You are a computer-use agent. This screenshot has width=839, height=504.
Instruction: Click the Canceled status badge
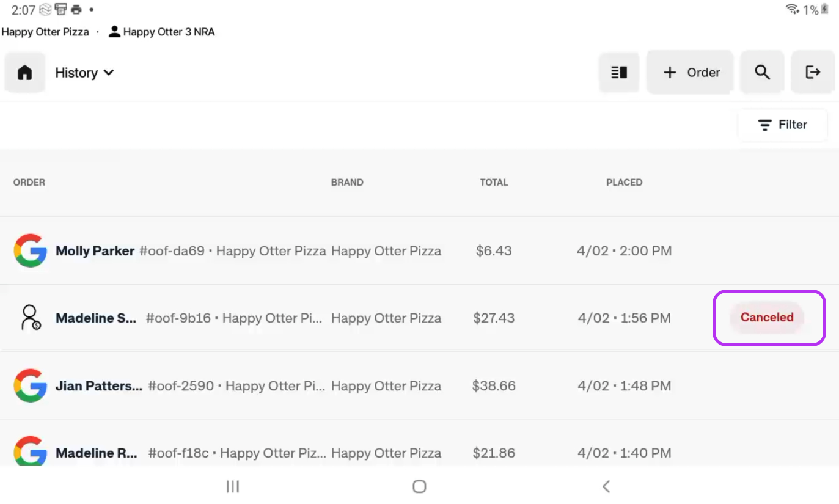tap(767, 318)
